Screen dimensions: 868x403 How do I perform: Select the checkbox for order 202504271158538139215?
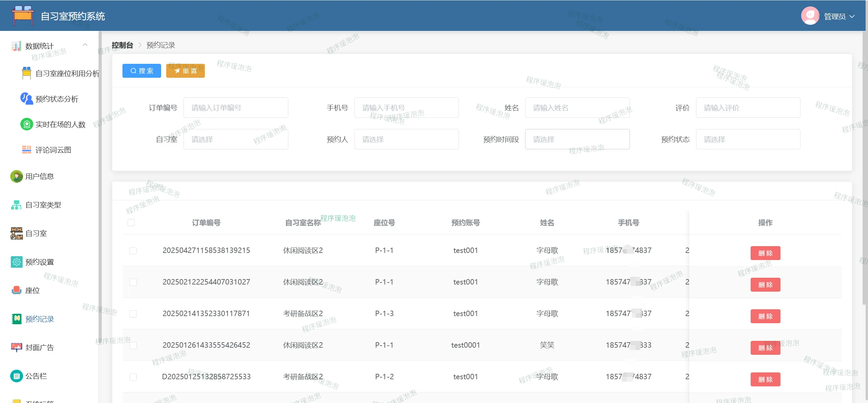133,251
